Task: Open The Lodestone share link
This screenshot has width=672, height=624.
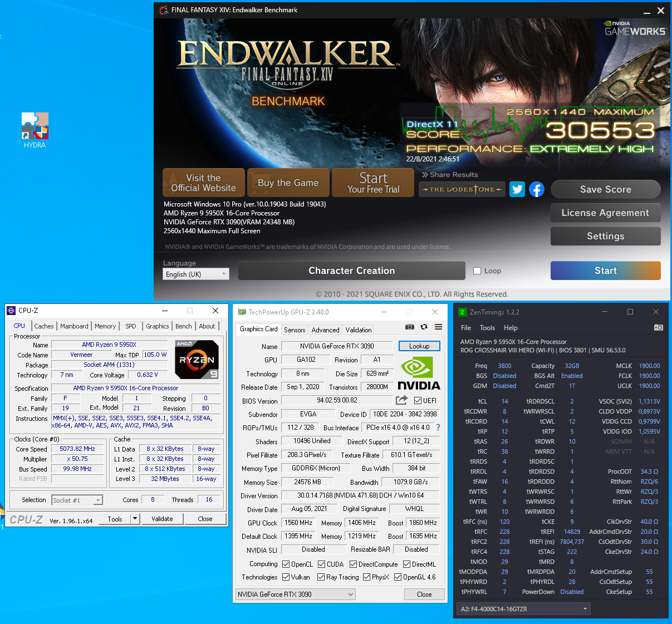Action: point(462,189)
